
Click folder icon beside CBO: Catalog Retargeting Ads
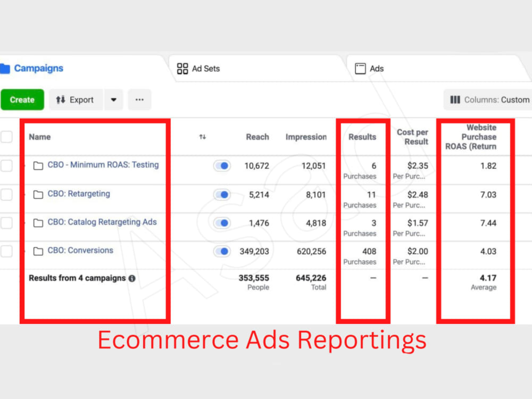click(38, 223)
